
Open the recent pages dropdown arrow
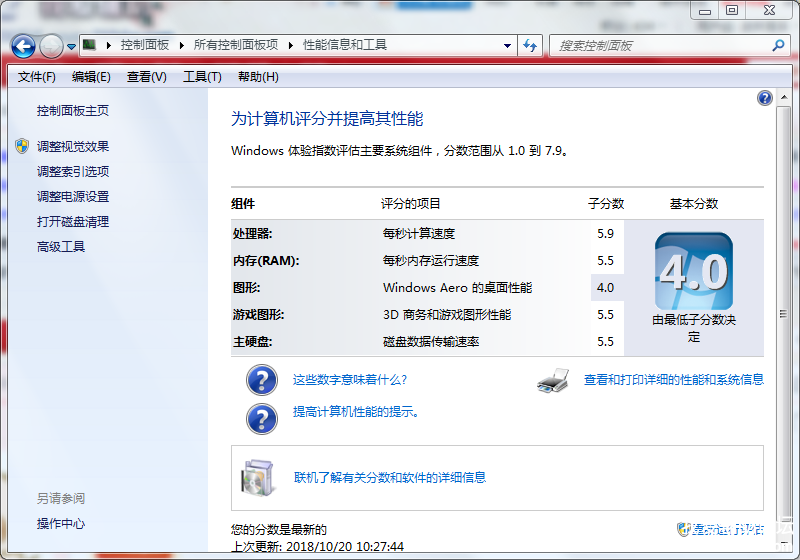pos(71,47)
